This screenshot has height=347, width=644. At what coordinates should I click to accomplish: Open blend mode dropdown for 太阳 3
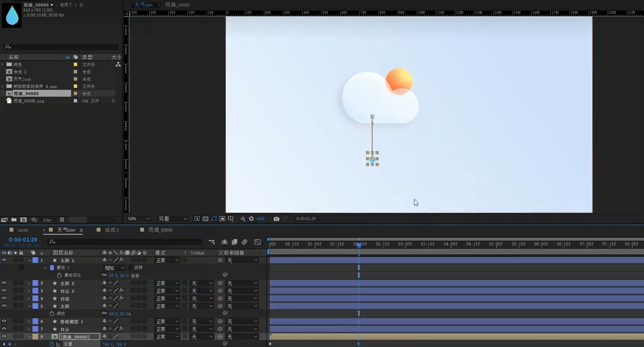tap(167, 260)
